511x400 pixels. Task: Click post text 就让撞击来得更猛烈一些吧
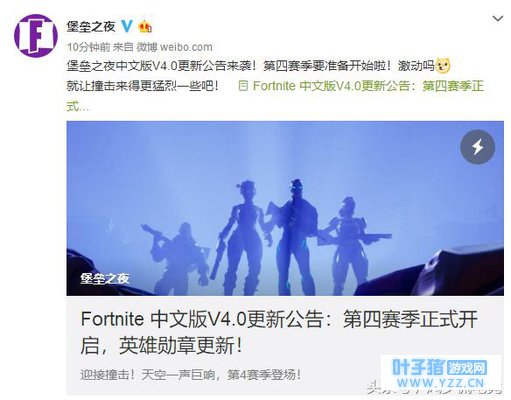[x=143, y=86]
